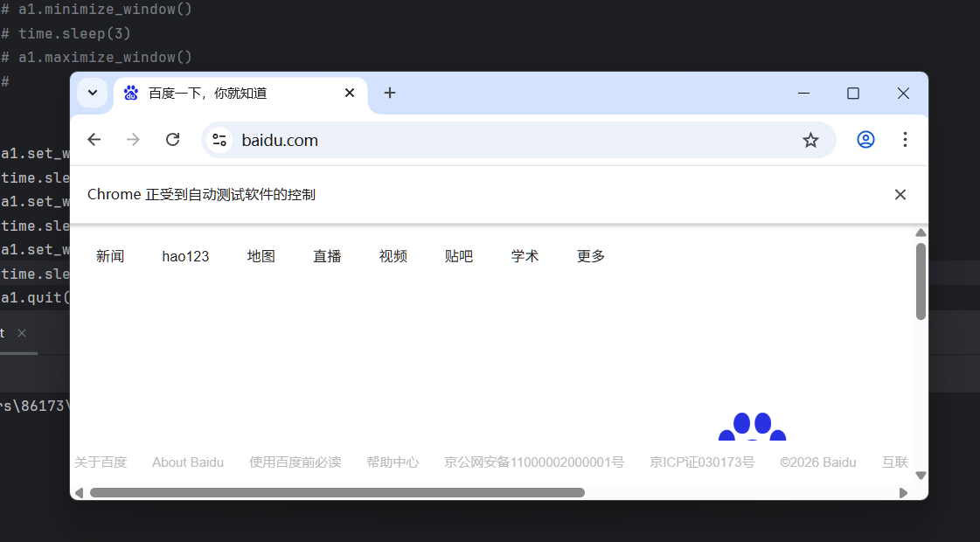This screenshot has width=980, height=542.
Task: Open Chrome profile menu
Action: pos(865,139)
